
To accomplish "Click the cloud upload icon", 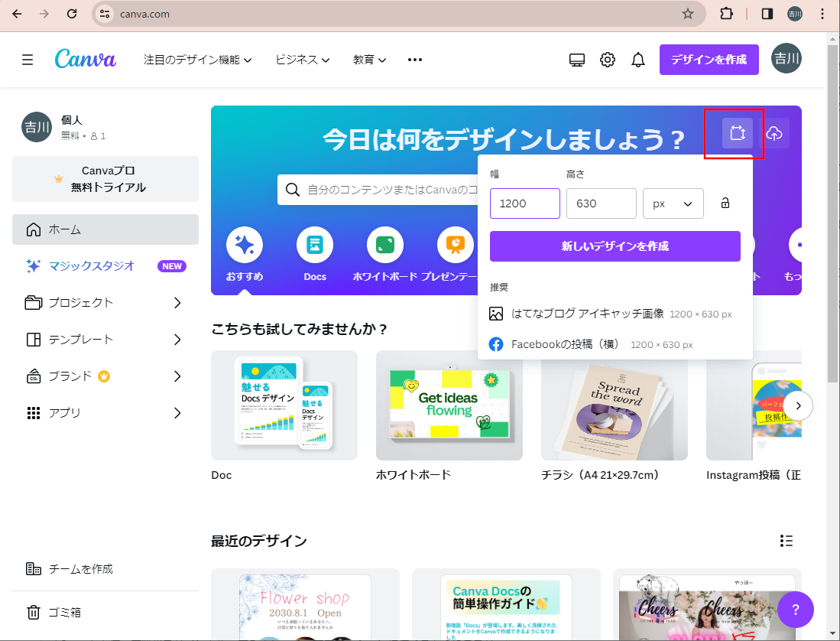I will [x=774, y=133].
